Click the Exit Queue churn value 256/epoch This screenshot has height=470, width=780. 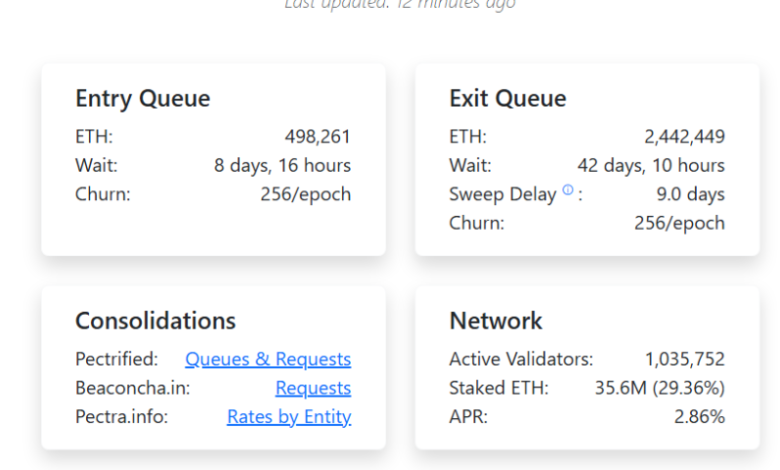click(x=679, y=224)
